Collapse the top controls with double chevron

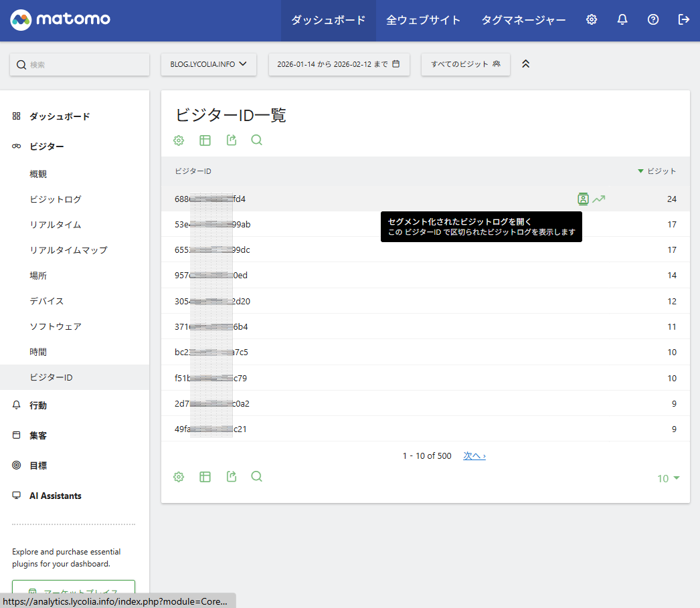click(526, 64)
